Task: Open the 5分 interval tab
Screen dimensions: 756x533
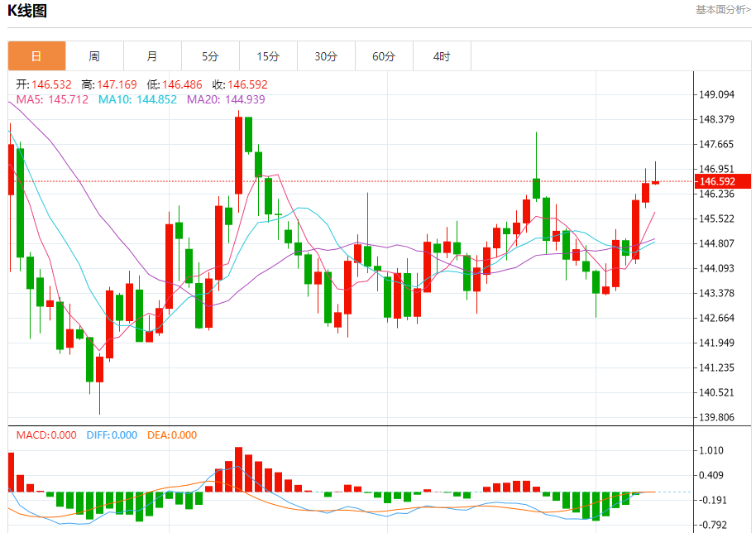Action: pyautogui.click(x=210, y=56)
